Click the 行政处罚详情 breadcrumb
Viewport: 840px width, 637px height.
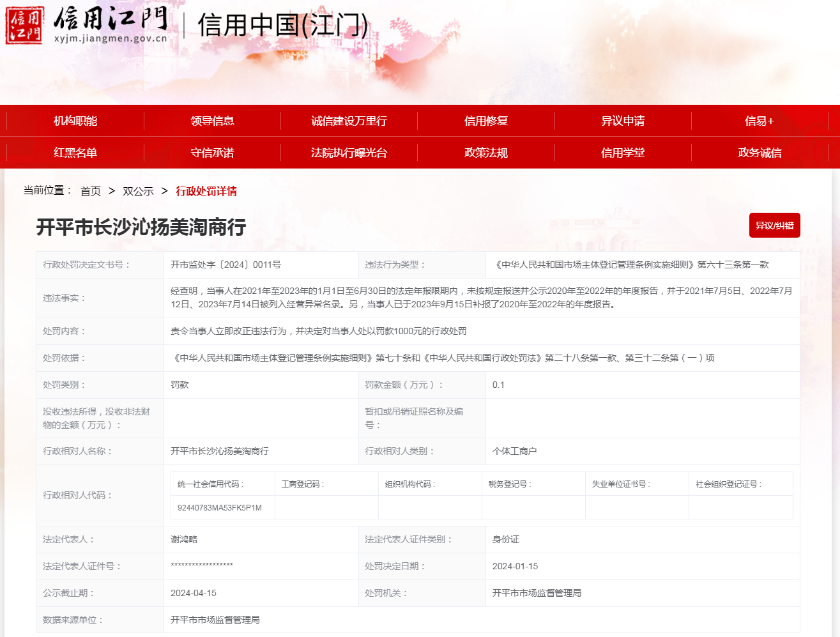[x=206, y=191]
